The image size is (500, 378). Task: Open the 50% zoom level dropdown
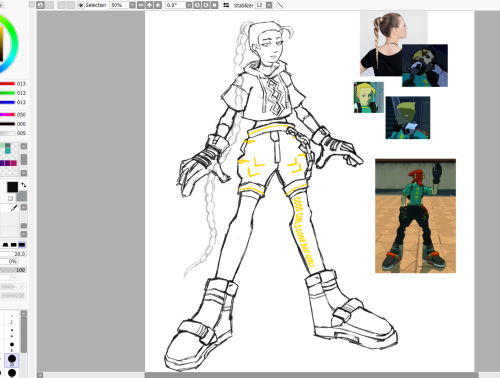pos(132,5)
